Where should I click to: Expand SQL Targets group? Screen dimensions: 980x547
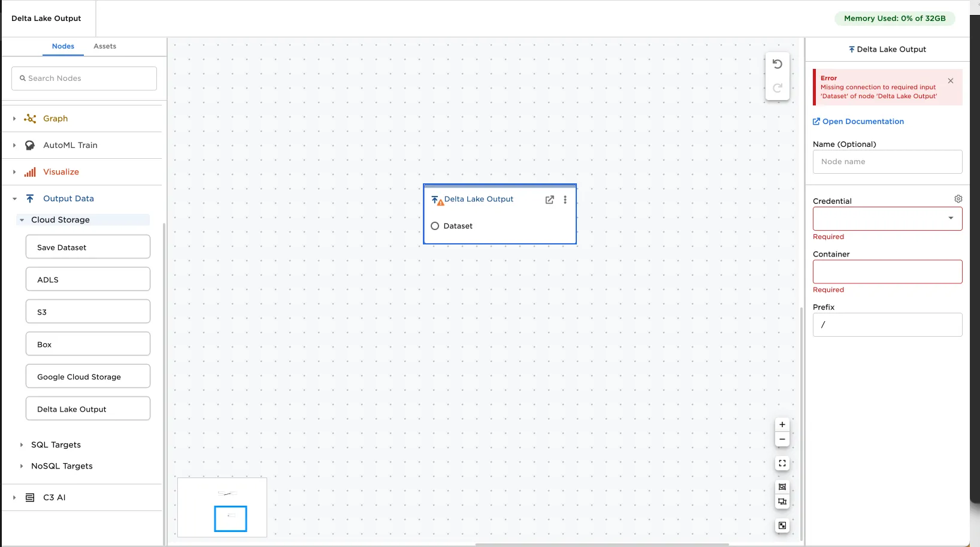(x=22, y=445)
